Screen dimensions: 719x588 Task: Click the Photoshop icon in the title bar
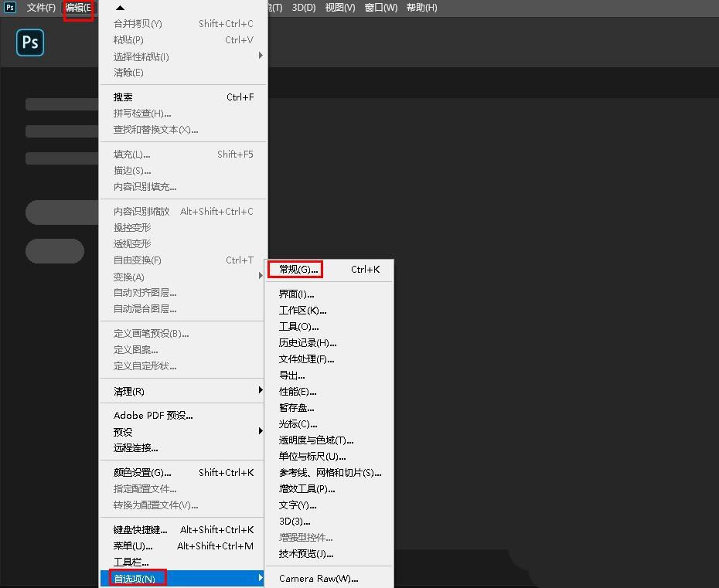pos(9,7)
